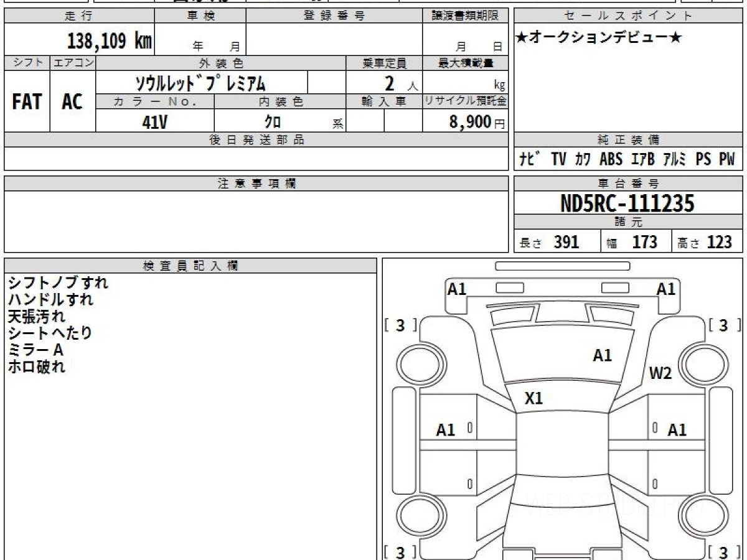Select the TV equipment entry
The height and width of the screenshot is (560, 747).
[x=558, y=159]
